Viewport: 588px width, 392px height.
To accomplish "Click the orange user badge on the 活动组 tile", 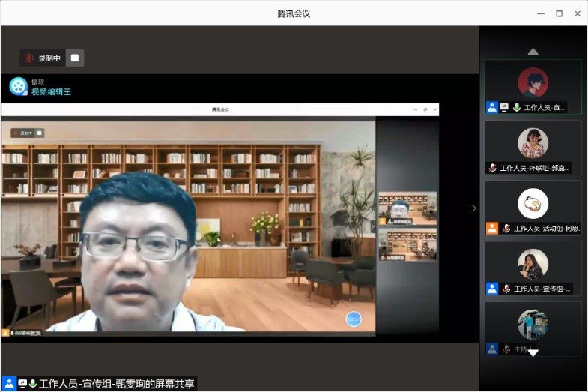I will 492,228.
